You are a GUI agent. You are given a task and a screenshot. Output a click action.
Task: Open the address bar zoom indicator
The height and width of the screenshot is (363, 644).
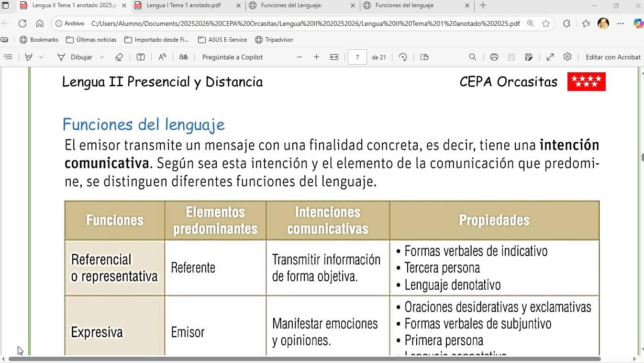coord(530,23)
